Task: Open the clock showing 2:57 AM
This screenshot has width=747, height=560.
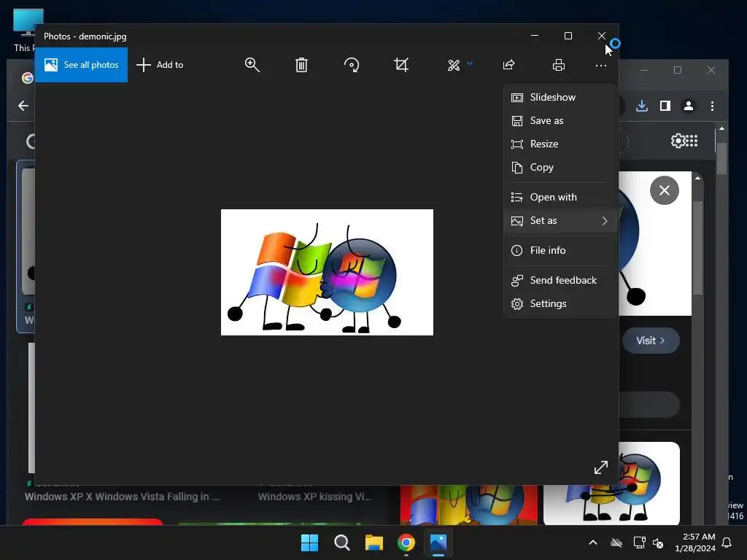Action: [695, 542]
